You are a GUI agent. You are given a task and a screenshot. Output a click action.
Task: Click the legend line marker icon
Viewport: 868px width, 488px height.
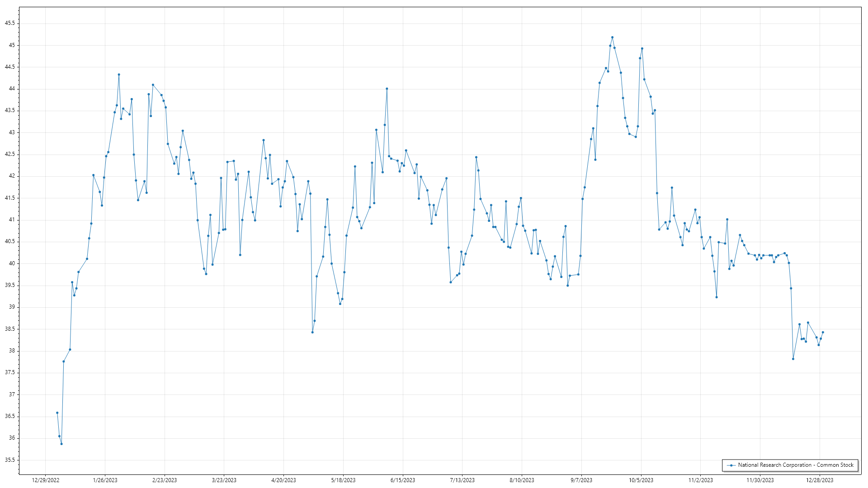pos(731,465)
